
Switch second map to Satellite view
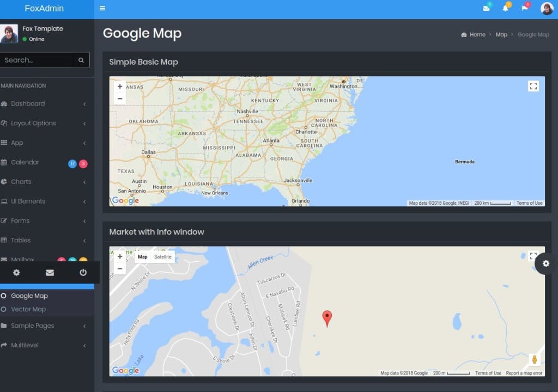(x=162, y=257)
